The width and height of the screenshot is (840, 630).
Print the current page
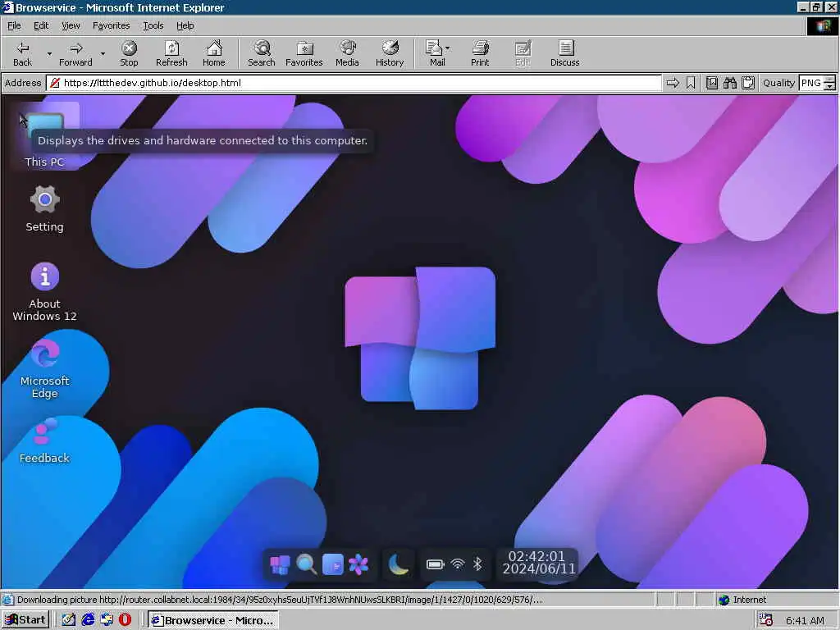tap(480, 53)
